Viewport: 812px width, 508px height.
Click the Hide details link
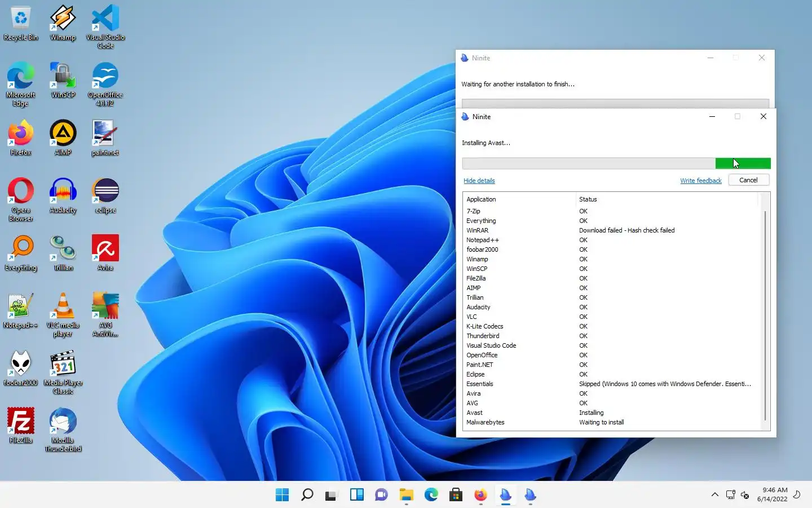coord(479,181)
